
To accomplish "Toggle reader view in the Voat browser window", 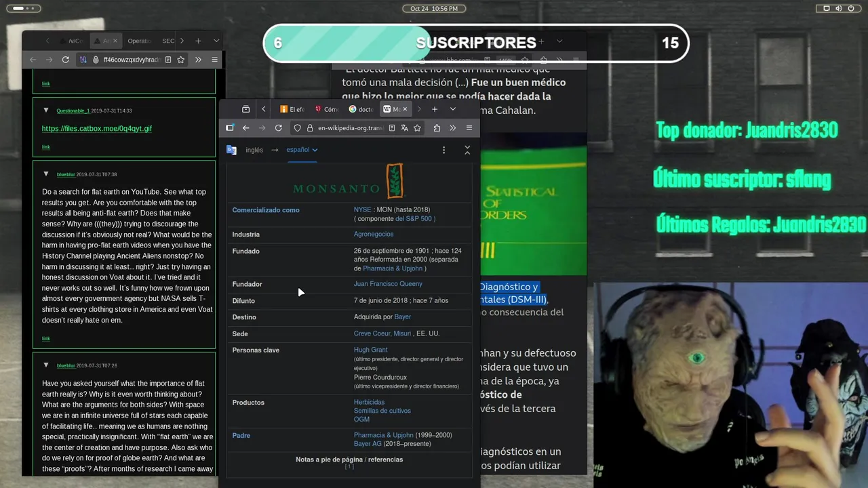I will tap(168, 60).
